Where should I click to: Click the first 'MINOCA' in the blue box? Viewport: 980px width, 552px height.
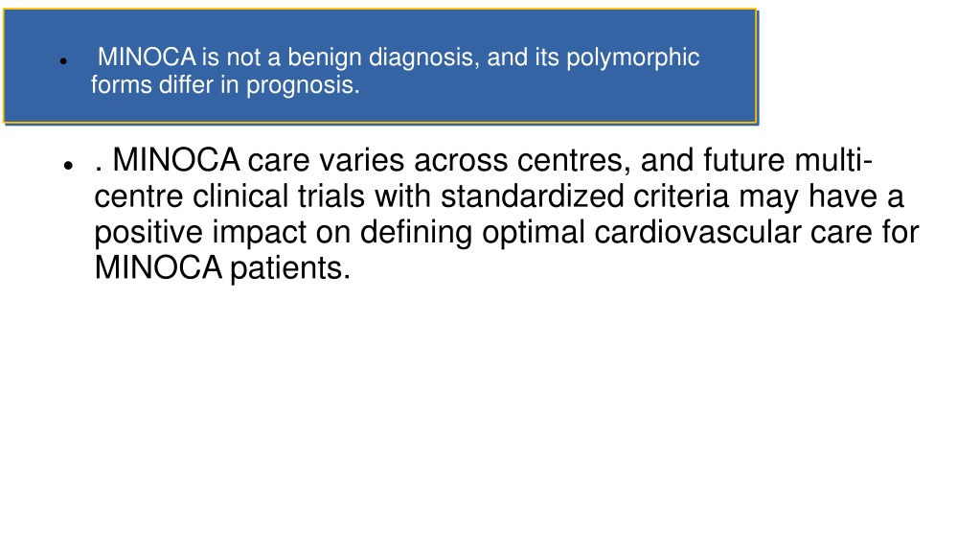coord(147,57)
